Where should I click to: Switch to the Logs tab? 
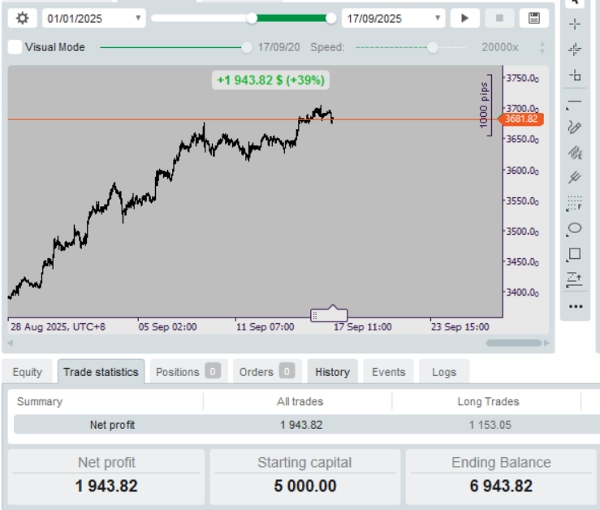tap(444, 372)
